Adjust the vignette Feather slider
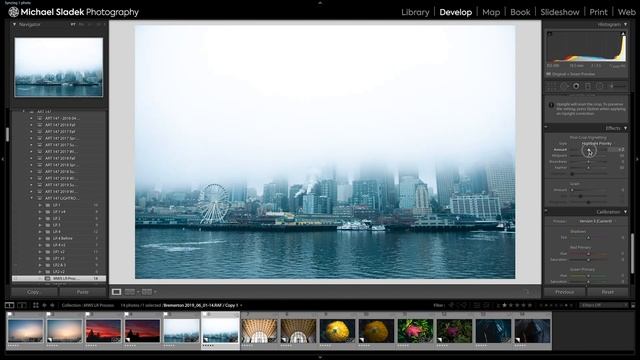Viewport: 640px width, 360px height. click(588, 168)
